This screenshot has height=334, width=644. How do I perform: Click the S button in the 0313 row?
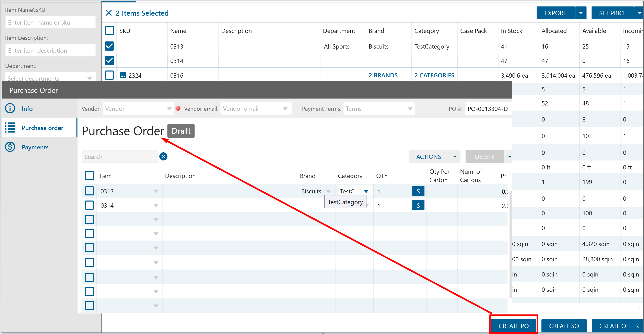418,191
